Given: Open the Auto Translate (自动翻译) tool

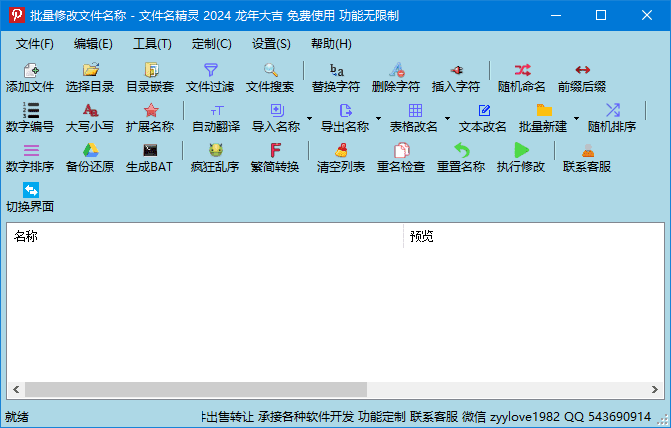Looking at the screenshot, I should [216, 117].
